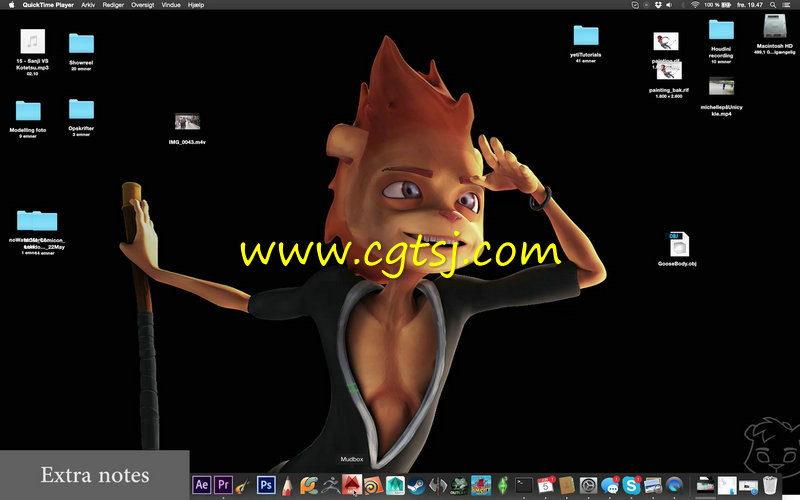The height and width of the screenshot is (500, 800).
Task: Open Calendar from the dock
Action: pyautogui.click(x=545, y=485)
